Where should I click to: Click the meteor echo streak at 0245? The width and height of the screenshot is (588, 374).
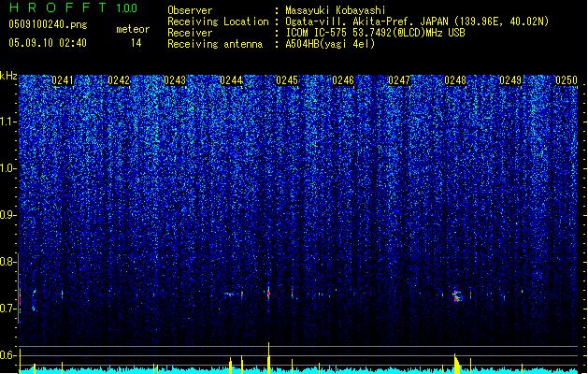click(268, 293)
